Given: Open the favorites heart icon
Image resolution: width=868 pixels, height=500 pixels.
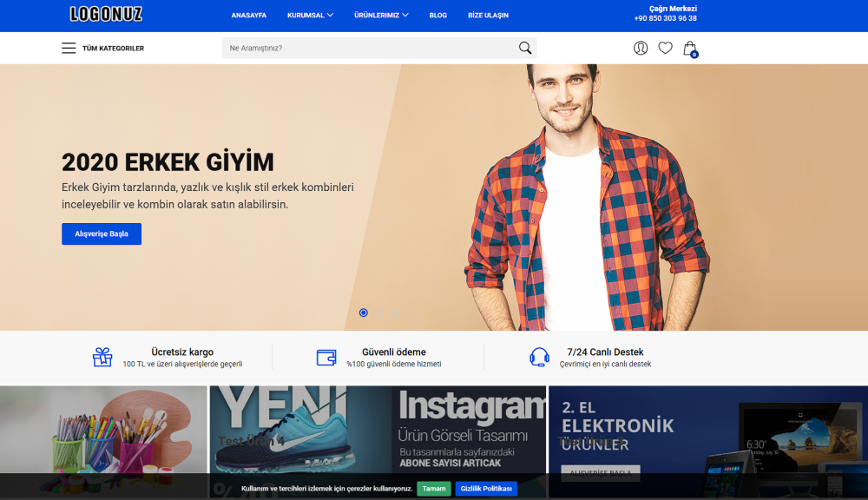Looking at the screenshot, I should [665, 48].
